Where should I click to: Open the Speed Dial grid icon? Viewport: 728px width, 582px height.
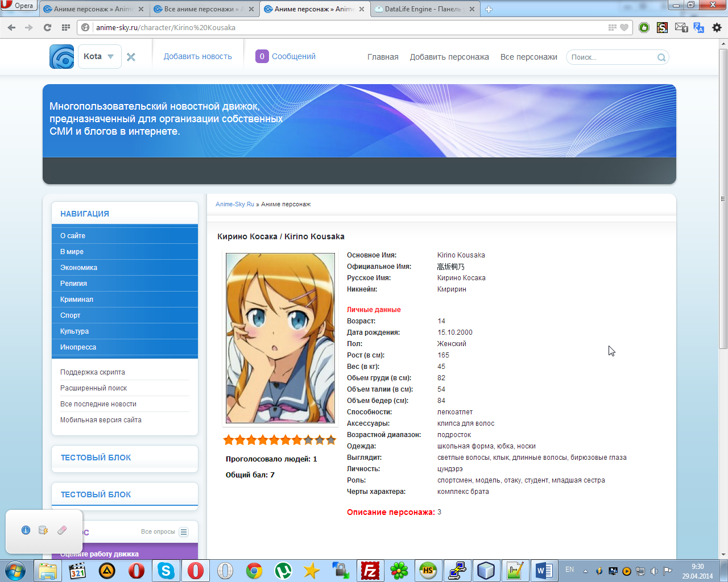[x=65, y=27]
